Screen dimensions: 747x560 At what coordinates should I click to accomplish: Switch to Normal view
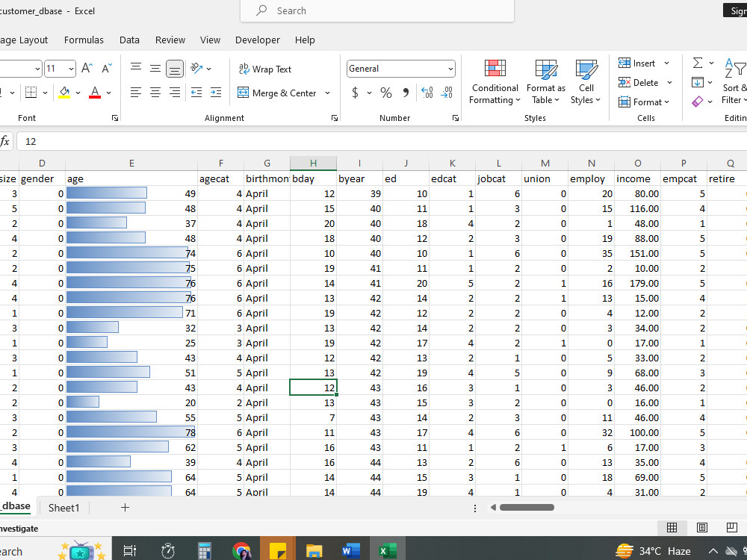[x=672, y=527]
